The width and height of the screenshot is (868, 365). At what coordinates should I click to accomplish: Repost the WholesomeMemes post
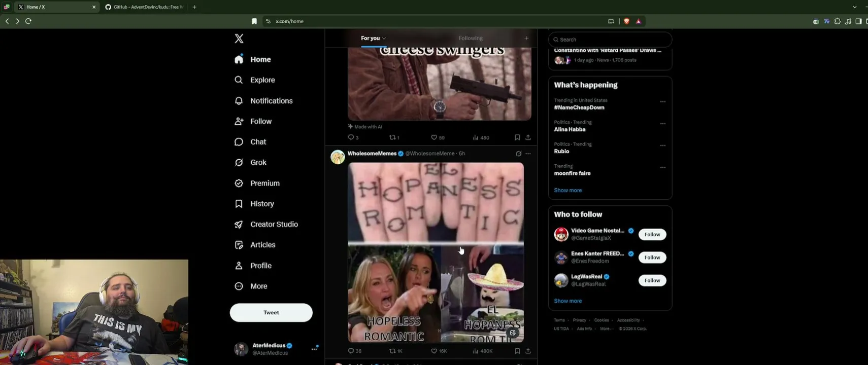[x=395, y=351]
